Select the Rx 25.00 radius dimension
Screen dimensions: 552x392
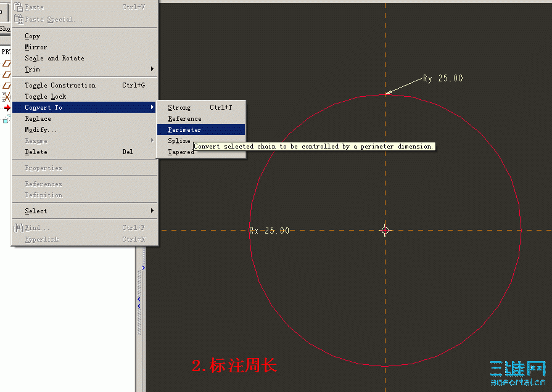point(270,230)
